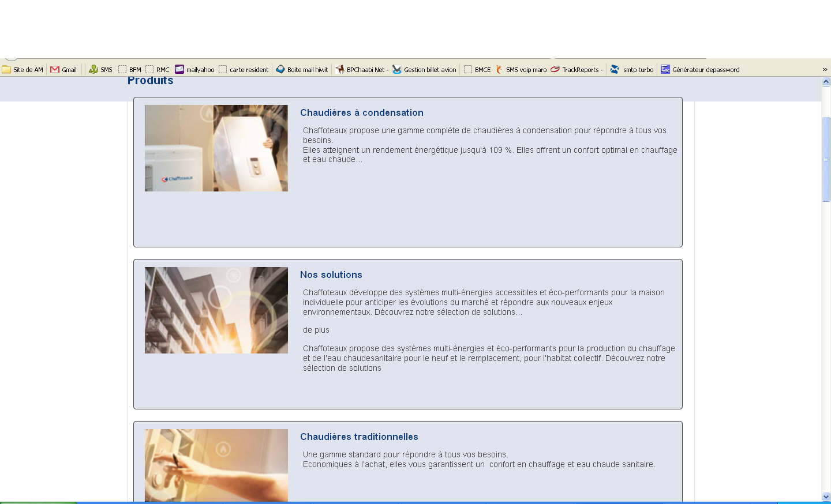This screenshot has width=831, height=504.
Task: Open the Générateur depassword bookmark
Action: 700,70
